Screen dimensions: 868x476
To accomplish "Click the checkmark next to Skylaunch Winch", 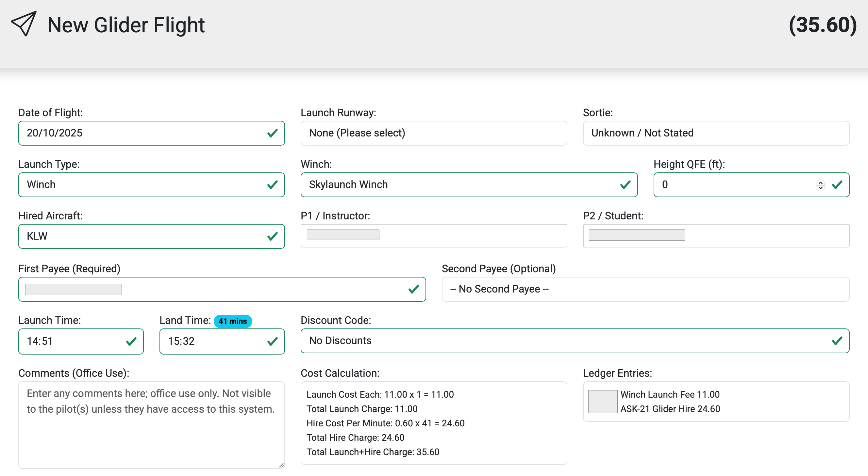I will (x=625, y=184).
